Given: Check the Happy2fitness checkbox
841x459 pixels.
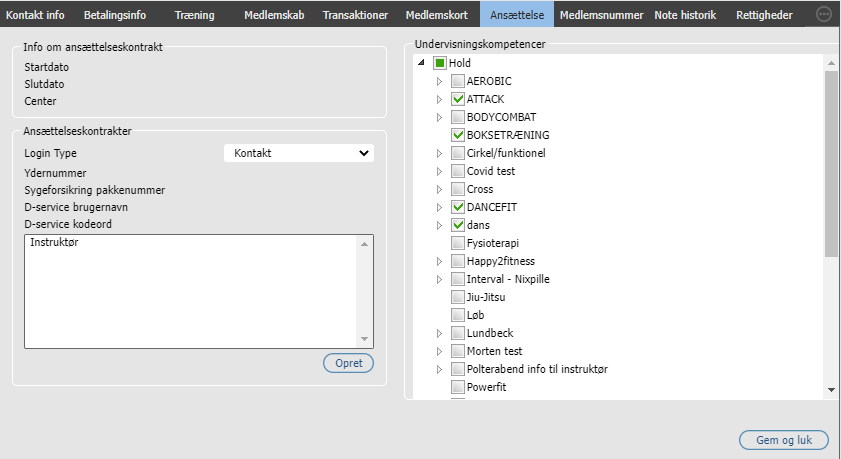Looking at the screenshot, I should 458,261.
